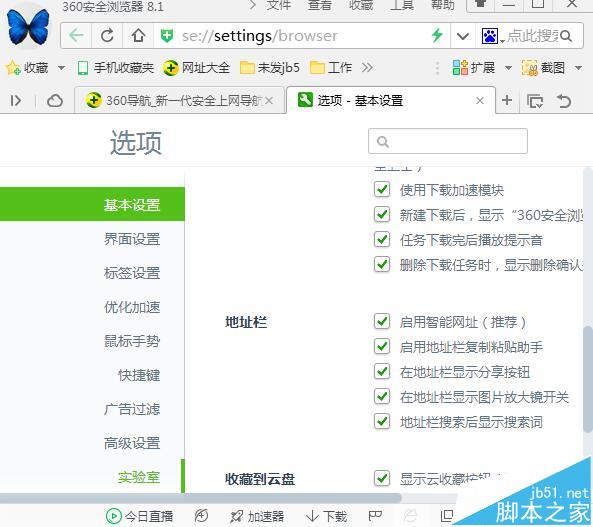Toggle 在地址栏显示分享按钮
Viewport: 593px width, 527px height.
coord(382,372)
